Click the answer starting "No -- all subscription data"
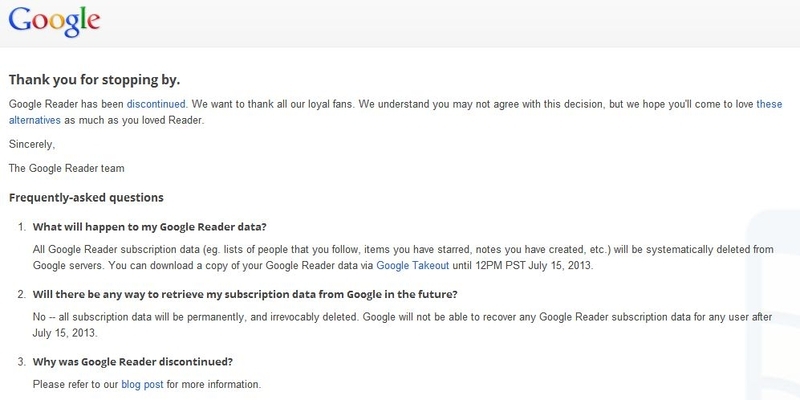The width and height of the screenshot is (800, 400). 402,325
